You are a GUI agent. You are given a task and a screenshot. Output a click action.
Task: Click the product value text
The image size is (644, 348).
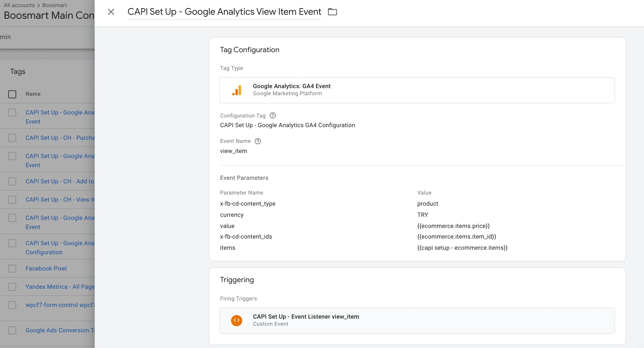428,204
